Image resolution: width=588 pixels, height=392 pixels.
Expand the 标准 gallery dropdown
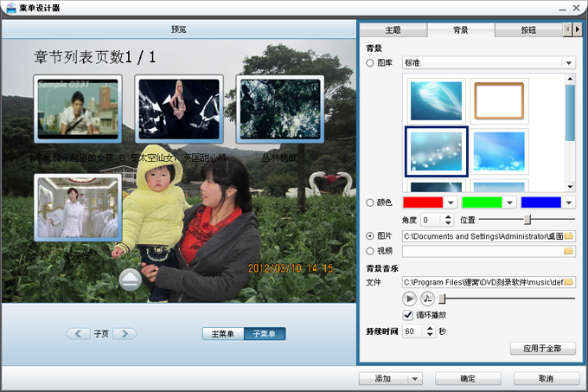coord(568,63)
